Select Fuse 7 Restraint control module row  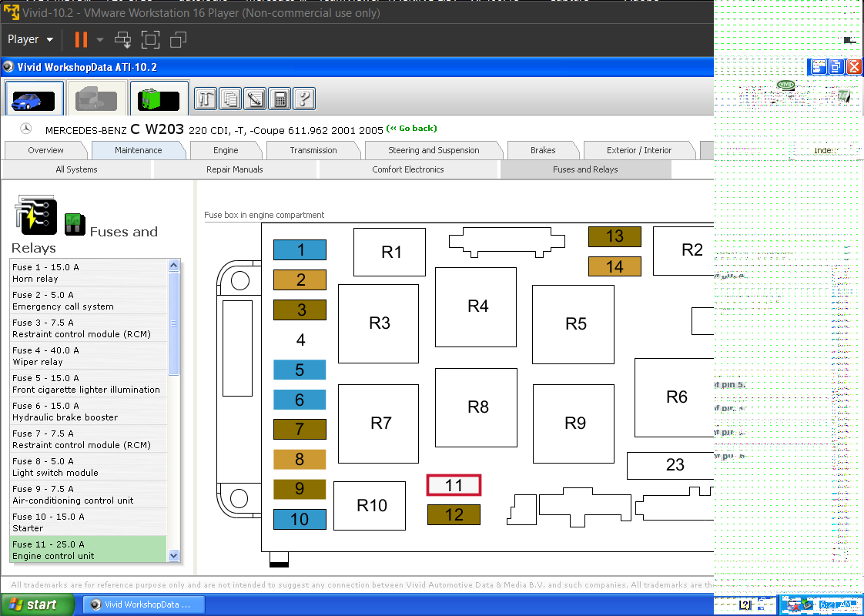pos(88,439)
